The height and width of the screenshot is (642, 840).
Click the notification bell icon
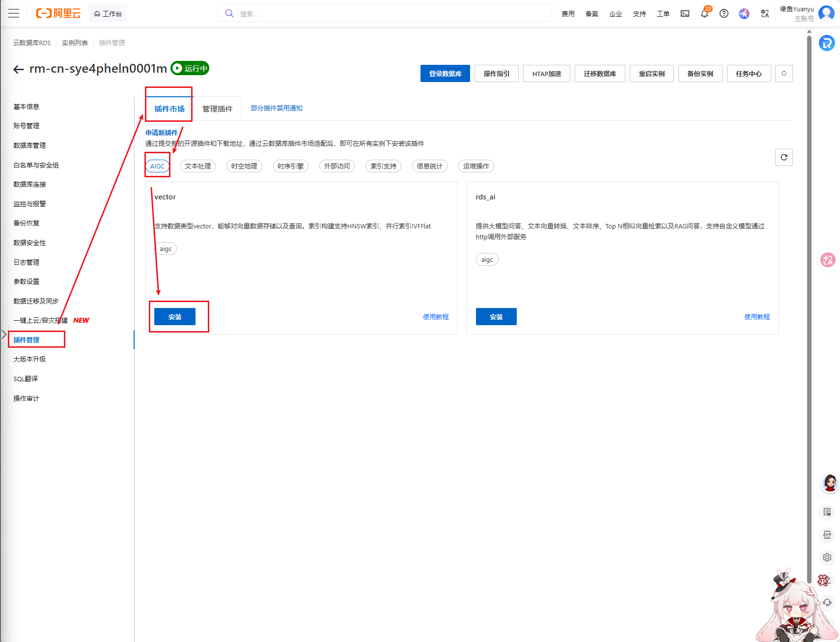704,14
